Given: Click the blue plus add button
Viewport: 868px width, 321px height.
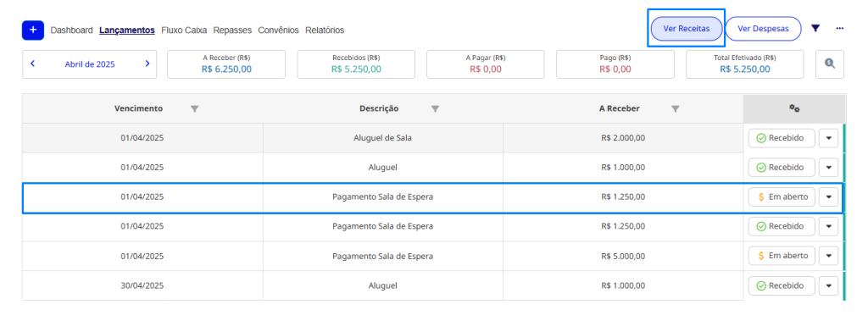Looking at the screenshot, I should point(33,30).
